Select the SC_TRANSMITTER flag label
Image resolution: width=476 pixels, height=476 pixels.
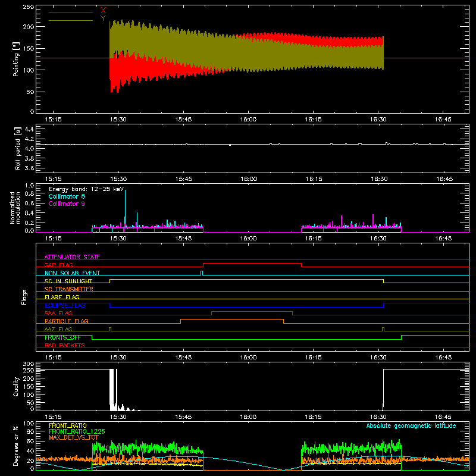click(68, 289)
